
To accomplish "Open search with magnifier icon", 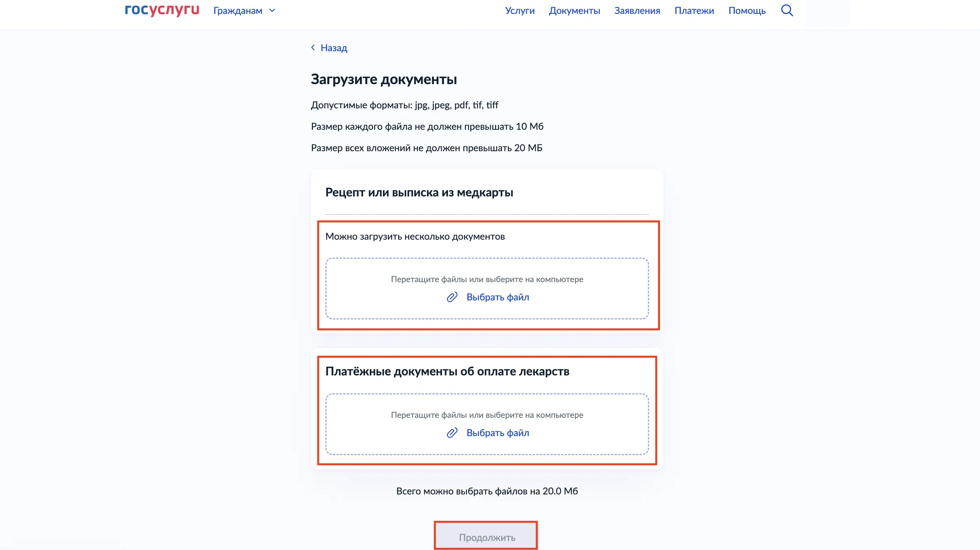I will [787, 10].
